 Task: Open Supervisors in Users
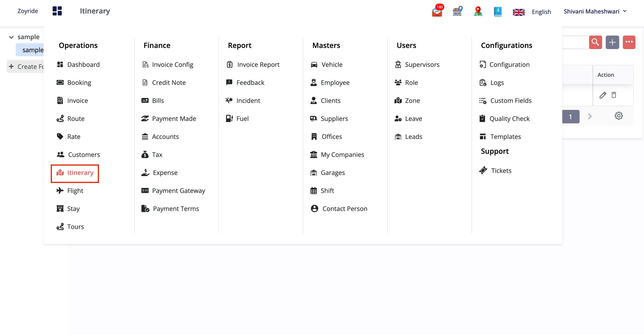point(417,64)
